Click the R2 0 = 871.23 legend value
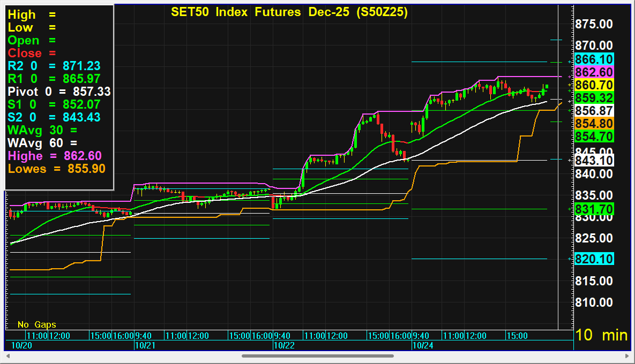The image size is (635, 364). [x=81, y=66]
